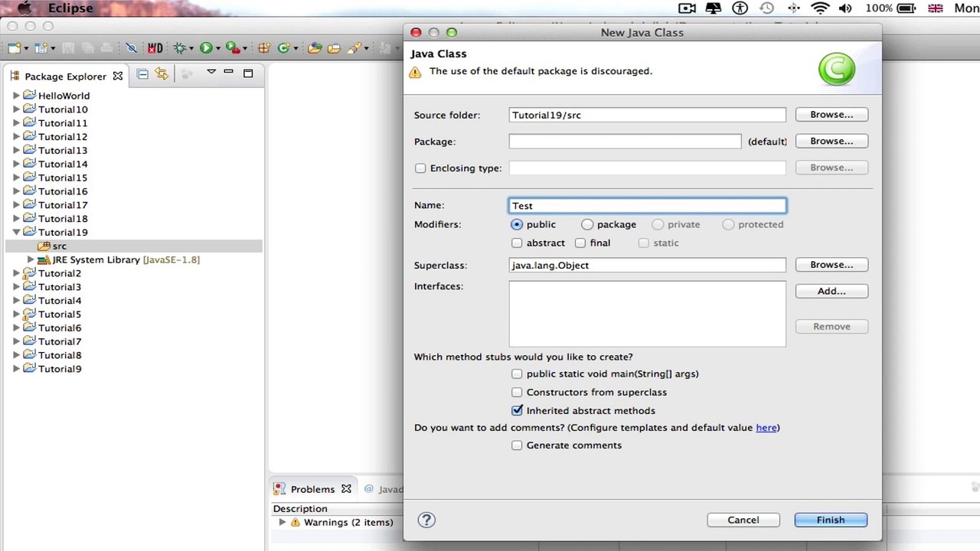Click the Finish button

(830, 520)
